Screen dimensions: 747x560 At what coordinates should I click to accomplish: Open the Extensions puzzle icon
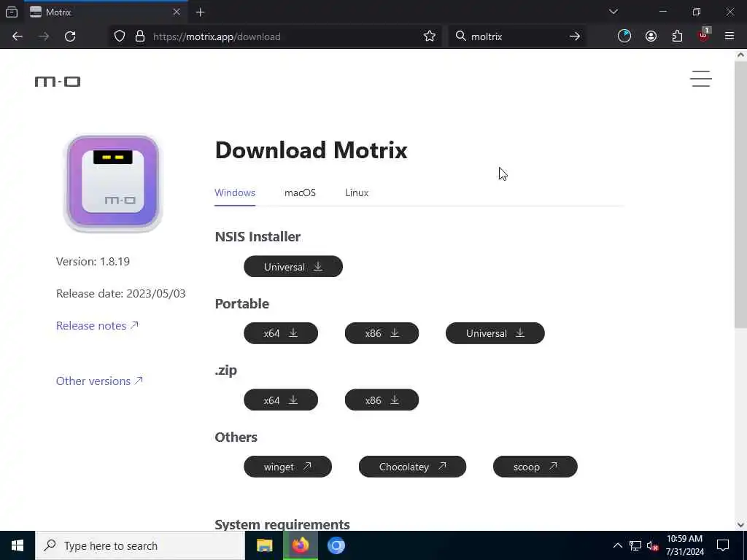[x=677, y=36]
